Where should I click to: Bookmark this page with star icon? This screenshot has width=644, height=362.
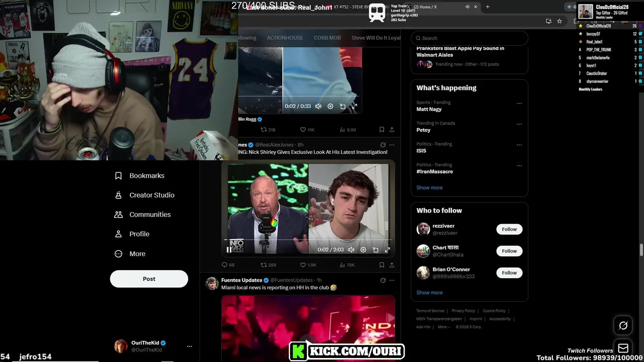tap(559, 21)
